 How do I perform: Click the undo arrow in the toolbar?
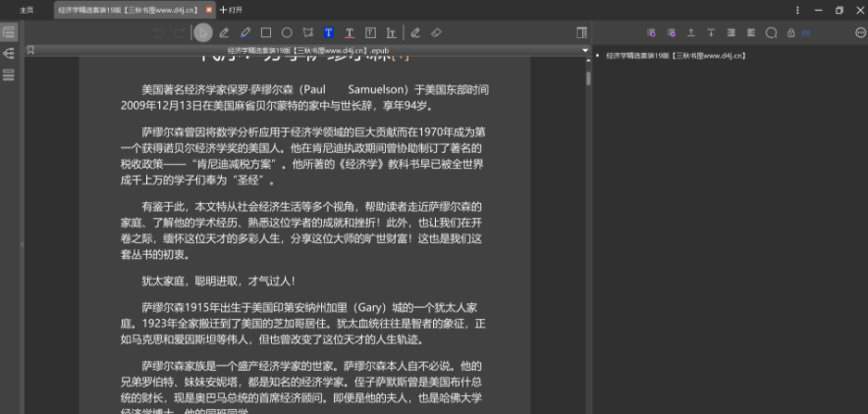159,33
